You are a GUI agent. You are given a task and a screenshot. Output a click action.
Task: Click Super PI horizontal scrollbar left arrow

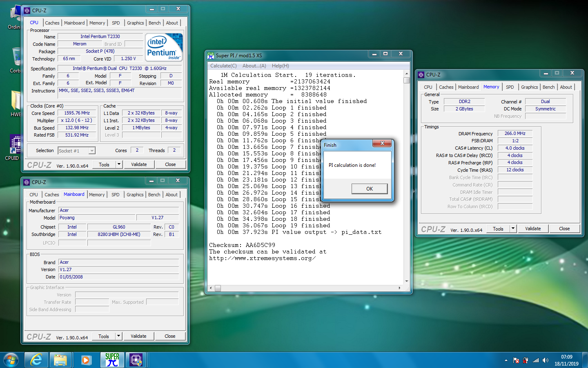211,288
